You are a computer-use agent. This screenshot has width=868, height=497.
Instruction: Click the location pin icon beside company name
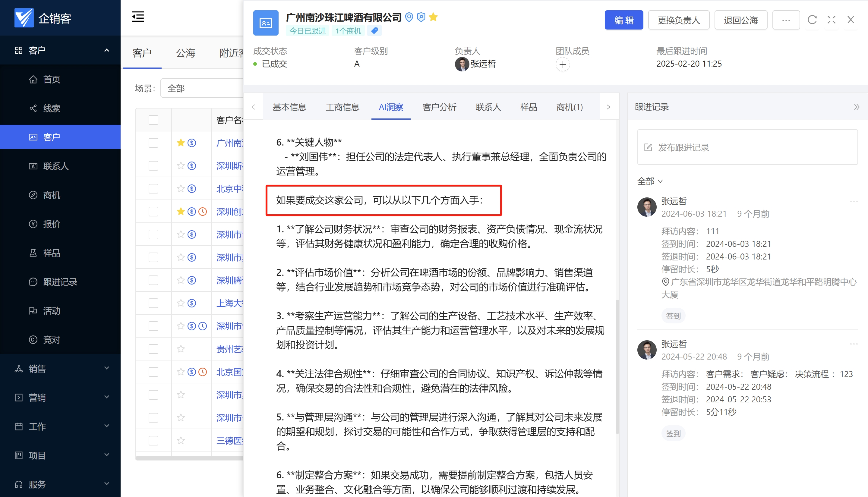409,17
